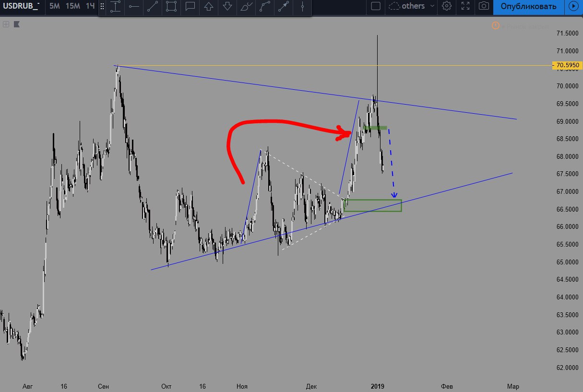Open chart settings gear icon
This screenshot has width=583, height=392.
[x=447, y=6]
